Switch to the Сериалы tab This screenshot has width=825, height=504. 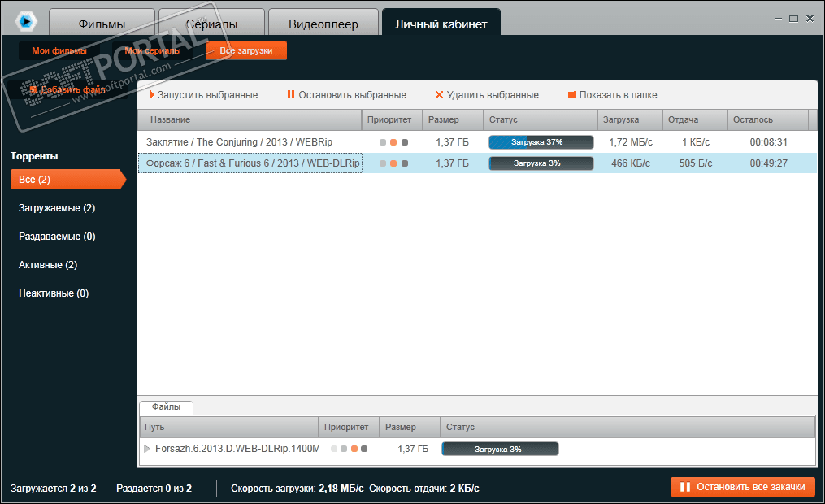[x=211, y=23]
